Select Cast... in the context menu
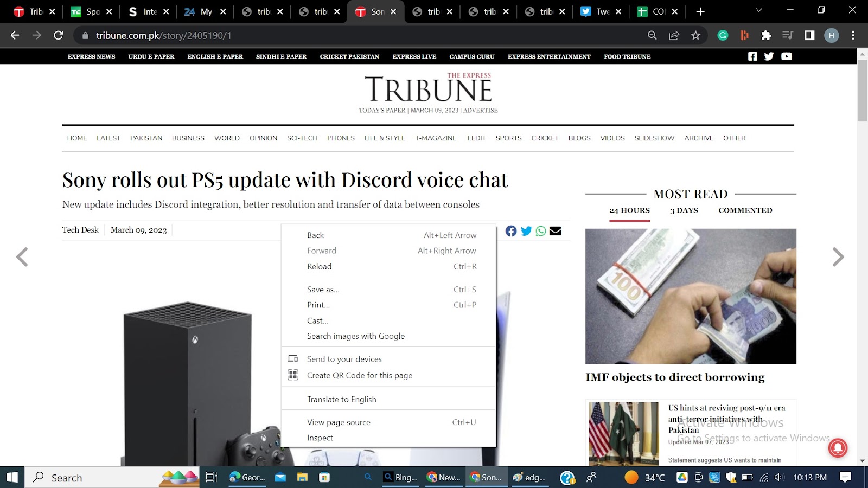Image resolution: width=868 pixels, height=488 pixels. [x=389, y=320]
